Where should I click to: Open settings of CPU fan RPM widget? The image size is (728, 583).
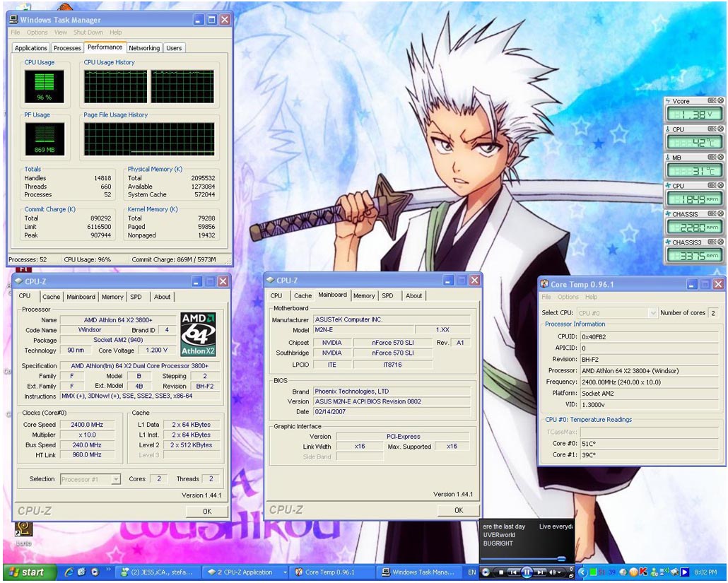(x=712, y=185)
